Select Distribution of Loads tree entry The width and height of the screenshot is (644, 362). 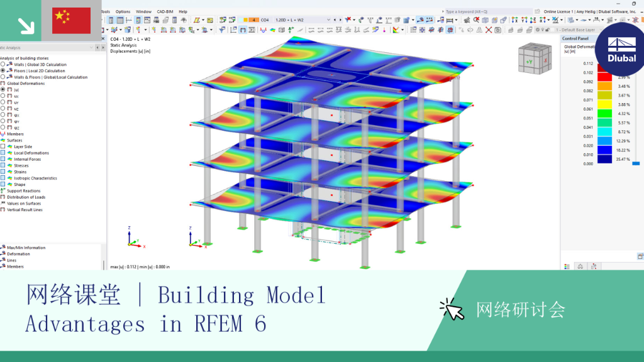pos(26,197)
